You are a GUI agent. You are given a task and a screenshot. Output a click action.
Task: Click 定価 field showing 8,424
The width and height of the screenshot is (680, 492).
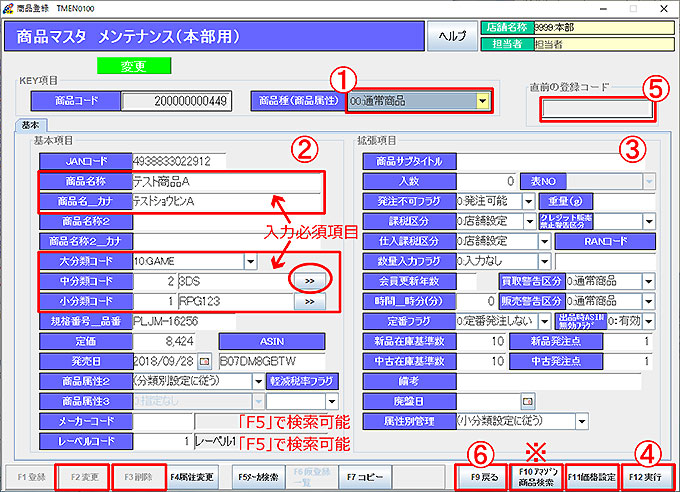pos(164,341)
